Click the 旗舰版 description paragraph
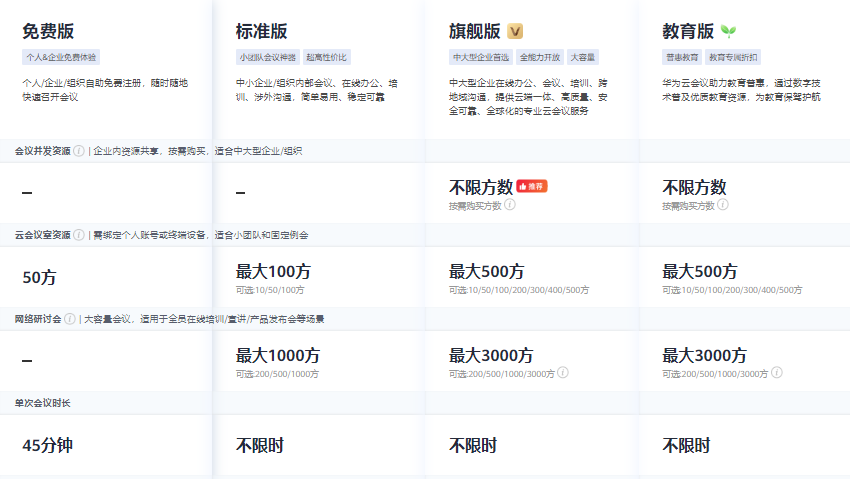 [x=529, y=97]
